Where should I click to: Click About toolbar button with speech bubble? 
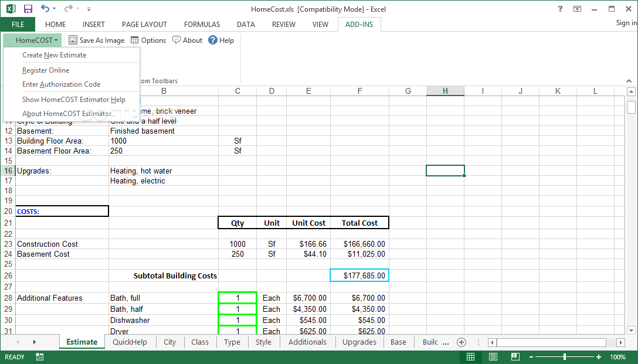pos(187,40)
